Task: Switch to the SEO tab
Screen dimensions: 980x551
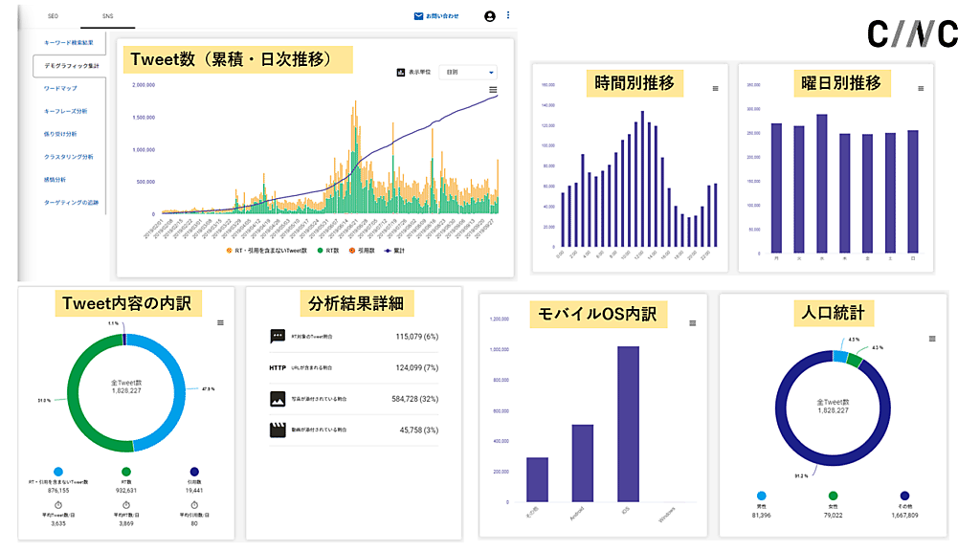Action: click(54, 16)
